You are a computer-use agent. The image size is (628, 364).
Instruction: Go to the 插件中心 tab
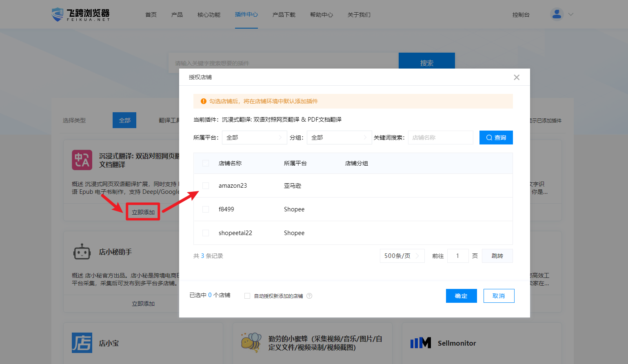pos(246,15)
